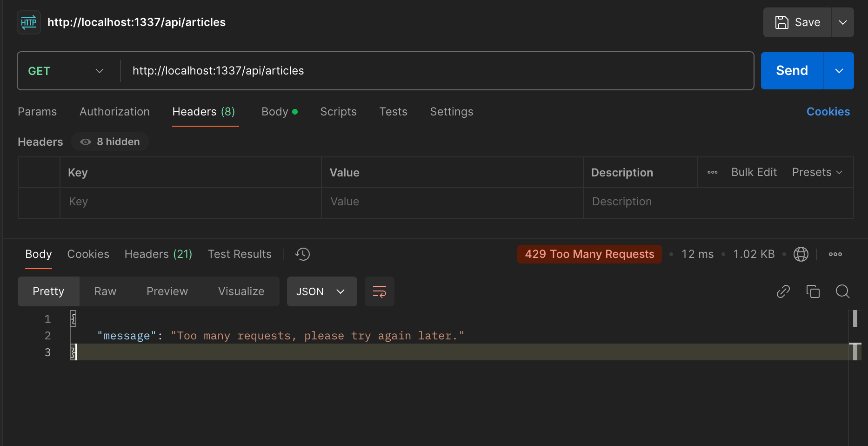868x446 pixels.
Task: Copy the response link with the chain icon
Action: tap(783, 291)
